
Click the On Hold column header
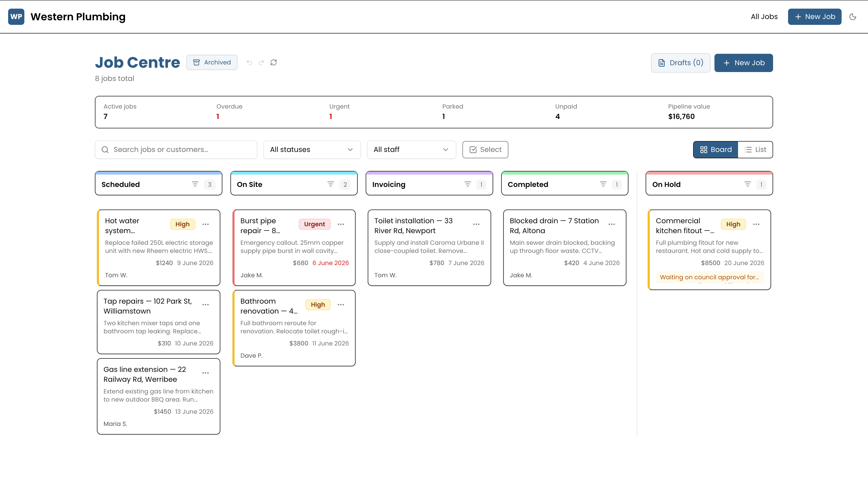click(x=709, y=184)
